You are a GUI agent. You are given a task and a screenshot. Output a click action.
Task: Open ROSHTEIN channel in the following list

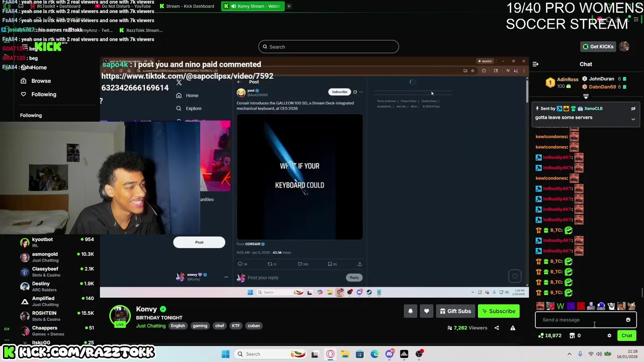[x=56, y=316]
